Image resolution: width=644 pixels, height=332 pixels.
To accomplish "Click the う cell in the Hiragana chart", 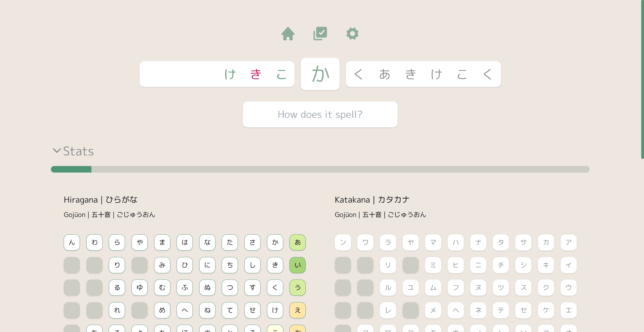I will click(298, 288).
